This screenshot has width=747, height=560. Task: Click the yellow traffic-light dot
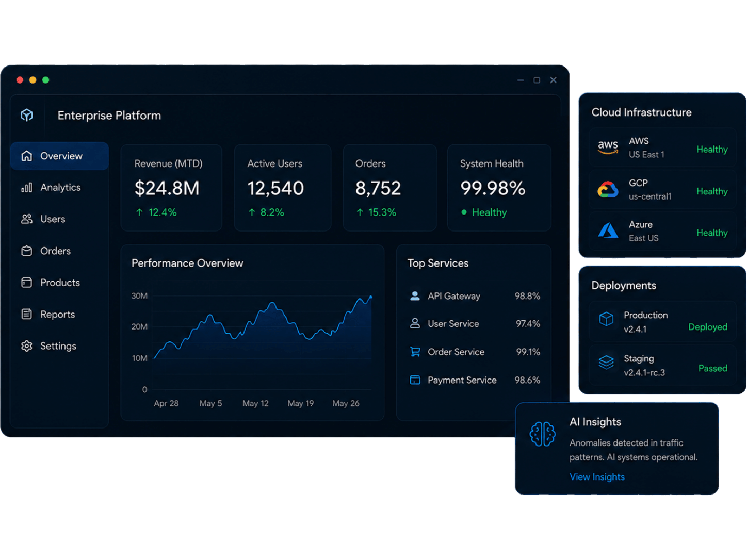33,80
